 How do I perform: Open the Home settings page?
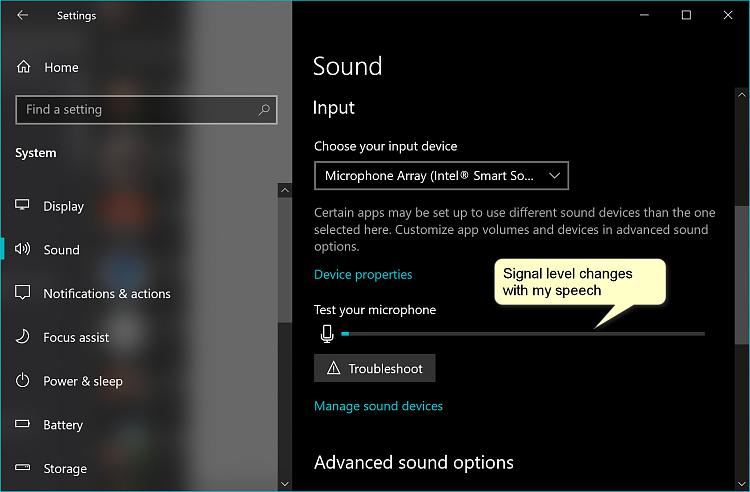click(x=61, y=67)
